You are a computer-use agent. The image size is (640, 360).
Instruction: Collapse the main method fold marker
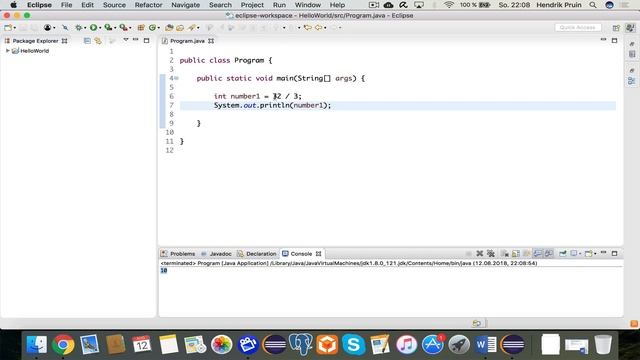pyautogui.click(x=176, y=78)
